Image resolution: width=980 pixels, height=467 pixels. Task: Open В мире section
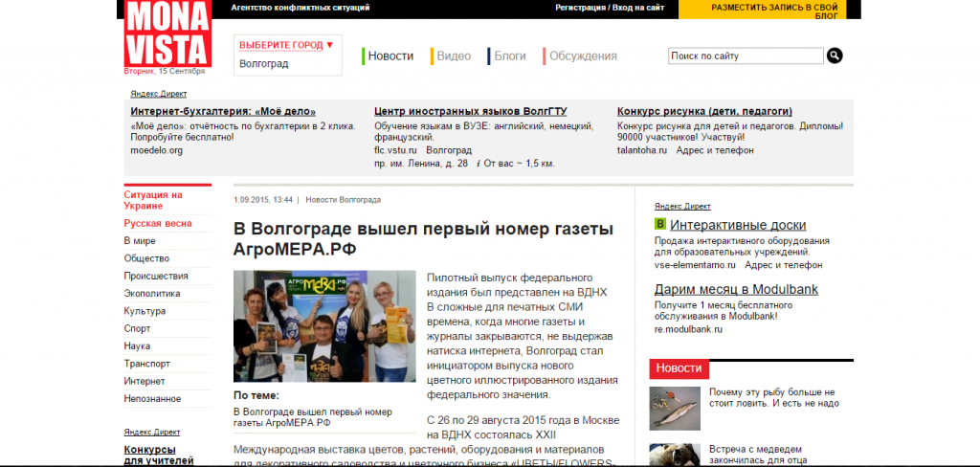(x=140, y=241)
